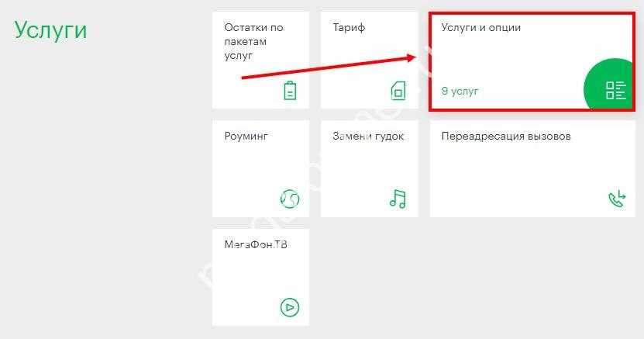Click the play icon on МегаФон.ТВ
Image resolution: width=644 pixels, height=339 pixels.
(290, 307)
